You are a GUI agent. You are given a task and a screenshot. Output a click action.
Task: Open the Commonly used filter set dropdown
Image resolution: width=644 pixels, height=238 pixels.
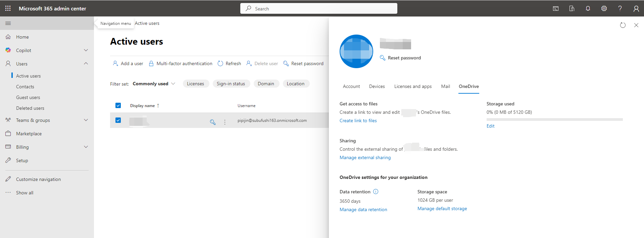pyautogui.click(x=154, y=84)
